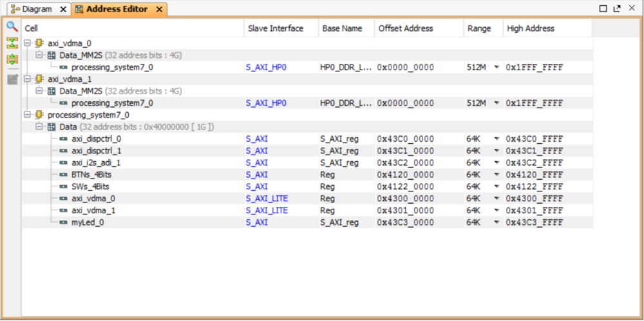Open the Range dropdown for BTNs_4Bits

click(497, 175)
